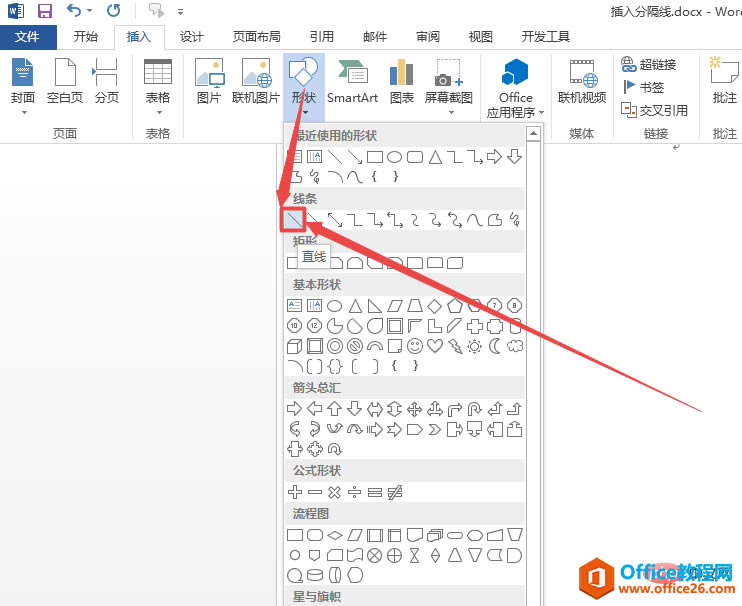742x606 pixels.
Task: Select the sun shape
Action: click(475, 346)
